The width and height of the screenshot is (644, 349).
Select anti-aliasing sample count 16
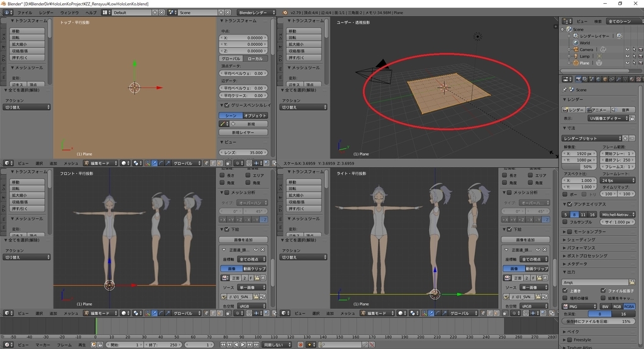[x=592, y=214]
